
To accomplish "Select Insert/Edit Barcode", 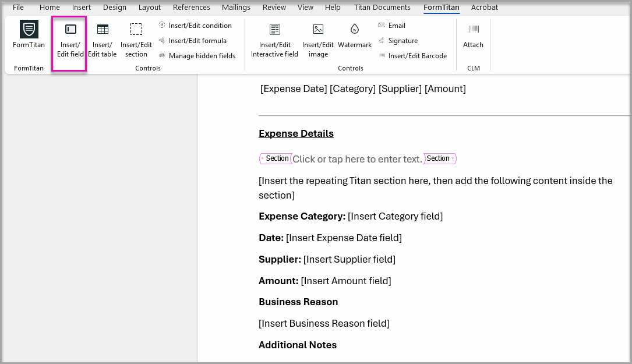I will tap(413, 56).
